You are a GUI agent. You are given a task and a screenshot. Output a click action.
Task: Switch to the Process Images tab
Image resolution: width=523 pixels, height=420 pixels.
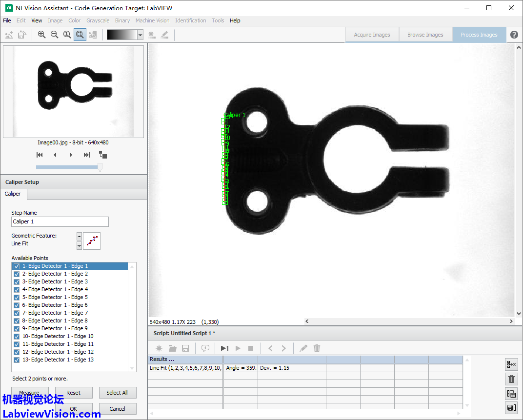pyautogui.click(x=479, y=35)
